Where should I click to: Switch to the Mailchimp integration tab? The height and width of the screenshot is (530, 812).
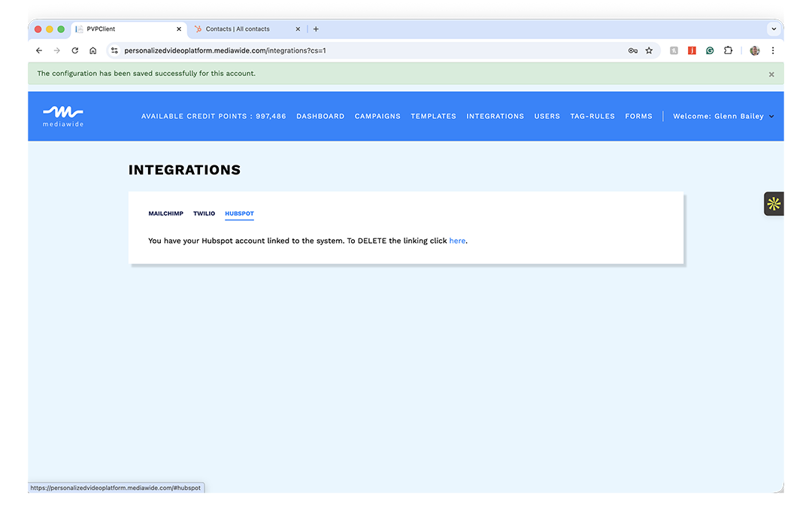pyautogui.click(x=165, y=214)
